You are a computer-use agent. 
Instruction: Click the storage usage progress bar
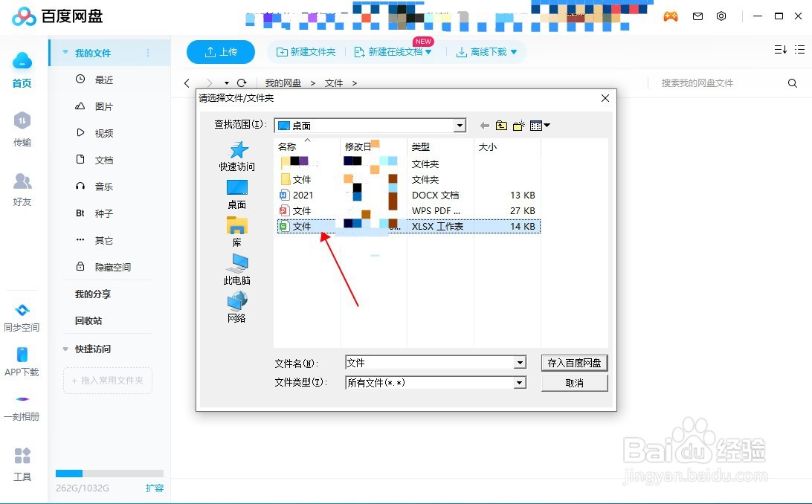109,473
